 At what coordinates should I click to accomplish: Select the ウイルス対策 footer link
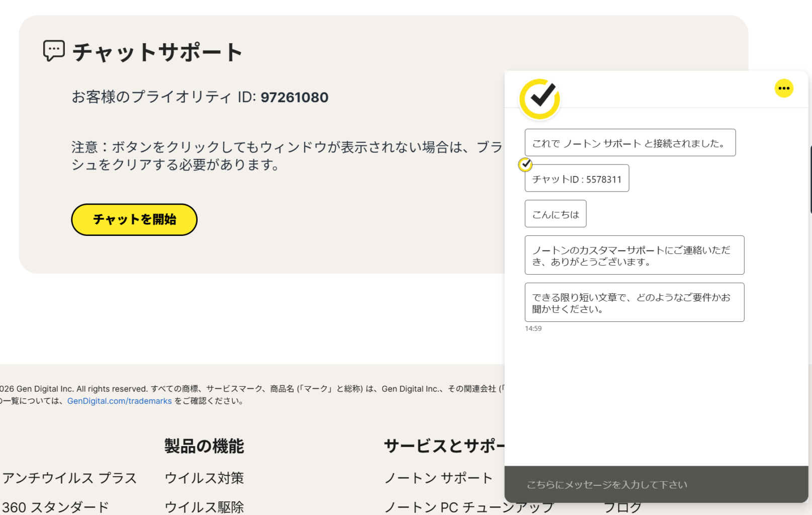[204, 478]
